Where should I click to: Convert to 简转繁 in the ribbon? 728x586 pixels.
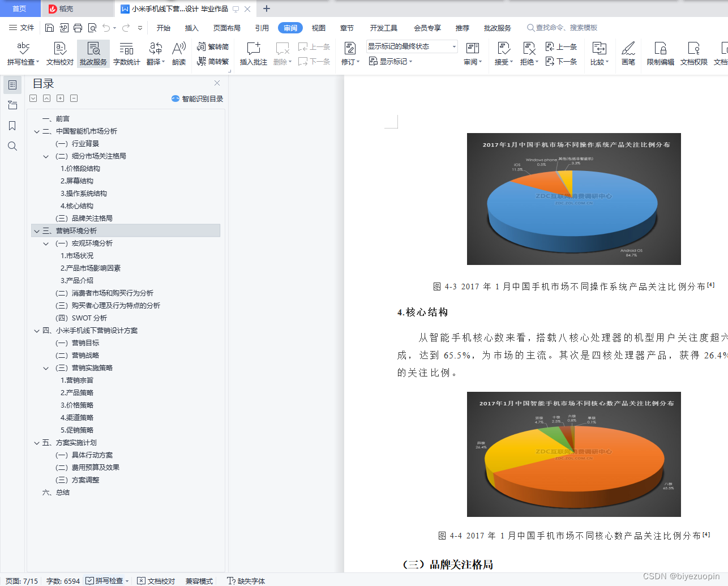[x=213, y=61]
